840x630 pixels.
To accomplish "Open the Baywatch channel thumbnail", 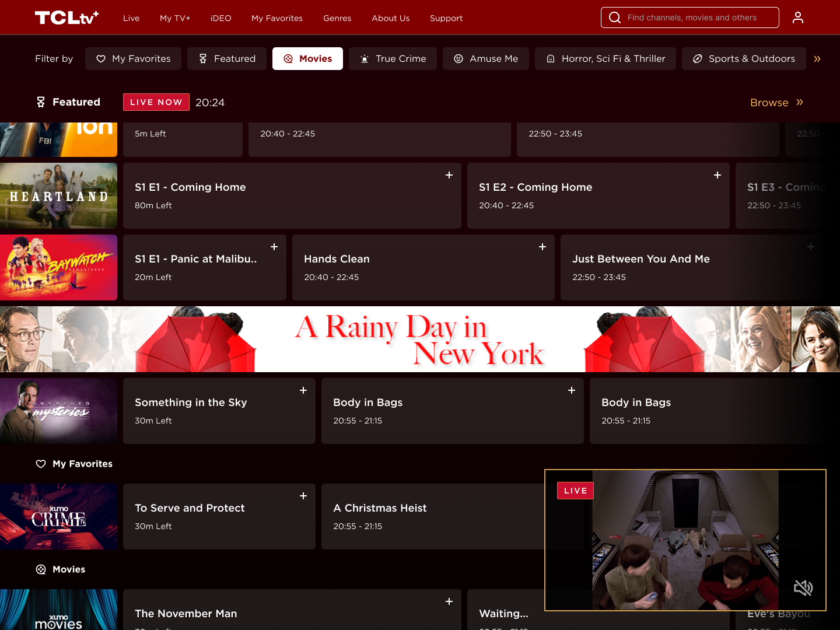I will 58,267.
